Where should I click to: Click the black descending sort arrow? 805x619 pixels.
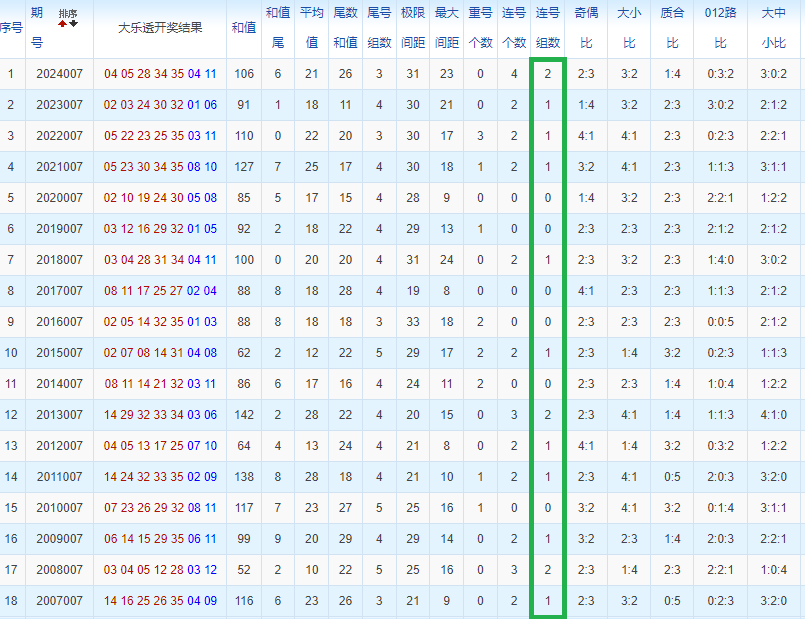(73, 24)
